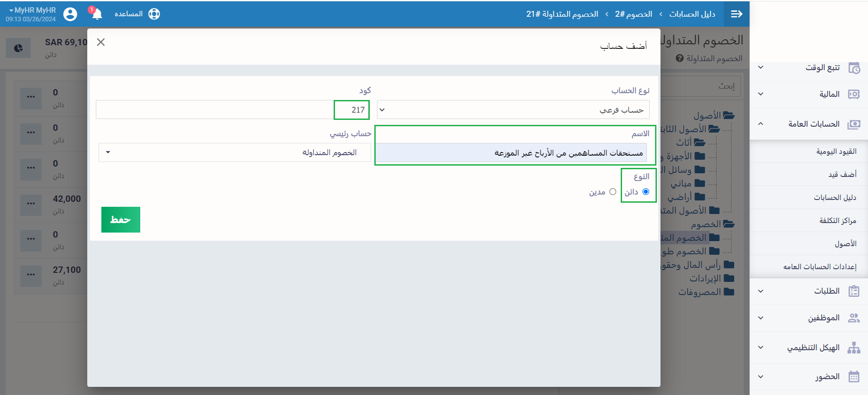
Task: Select the مدين radio button
Action: pyautogui.click(x=613, y=192)
